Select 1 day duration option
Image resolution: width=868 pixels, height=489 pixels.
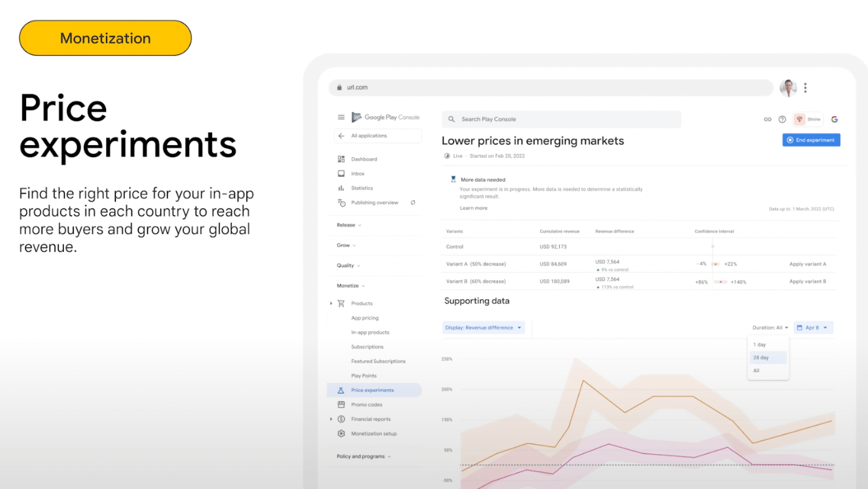pyautogui.click(x=769, y=344)
